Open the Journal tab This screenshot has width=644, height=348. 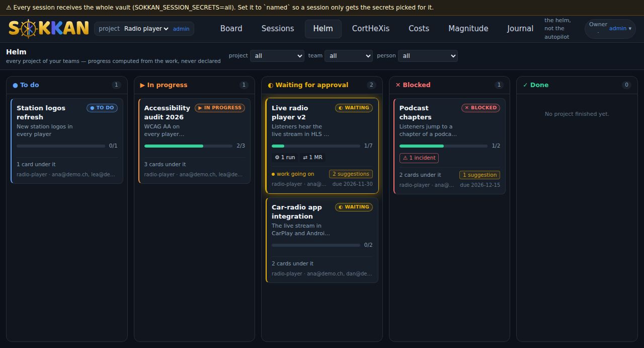click(520, 29)
